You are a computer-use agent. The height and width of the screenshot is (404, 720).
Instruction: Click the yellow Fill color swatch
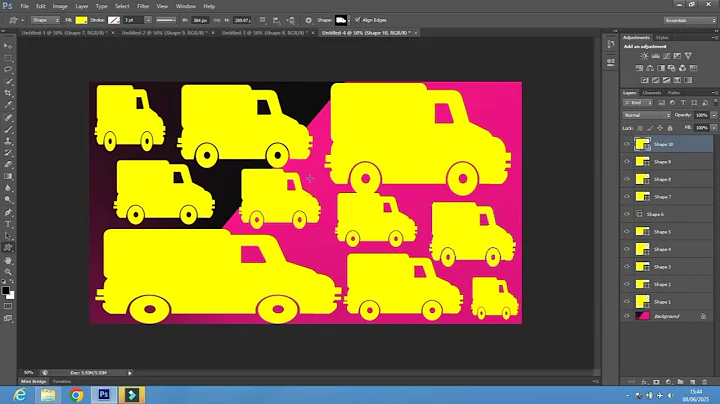(x=81, y=20)
